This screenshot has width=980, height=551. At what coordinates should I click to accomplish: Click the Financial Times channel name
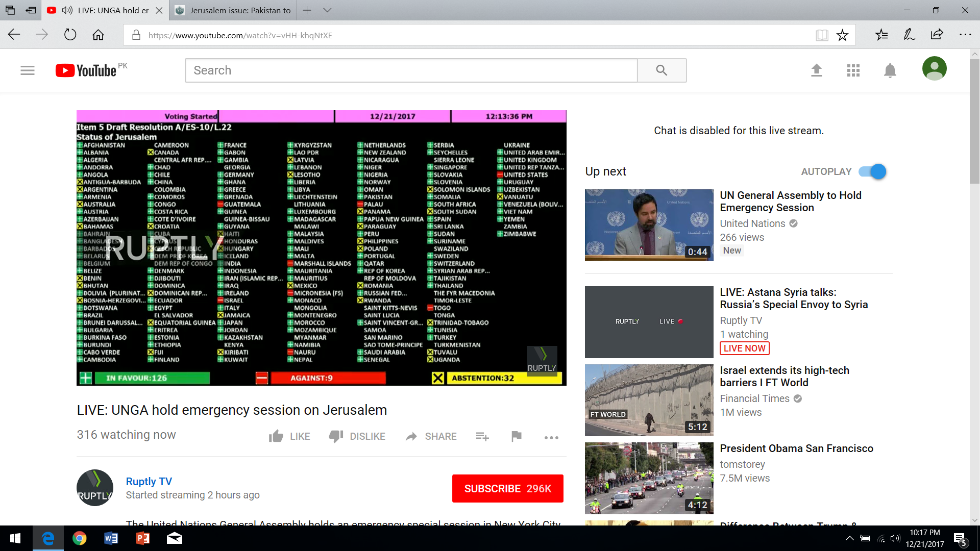coord(754,398)
